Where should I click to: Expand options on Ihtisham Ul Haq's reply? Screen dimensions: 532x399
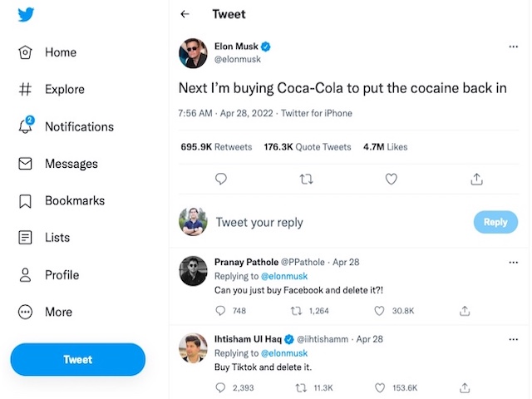[x=513, y=339]
